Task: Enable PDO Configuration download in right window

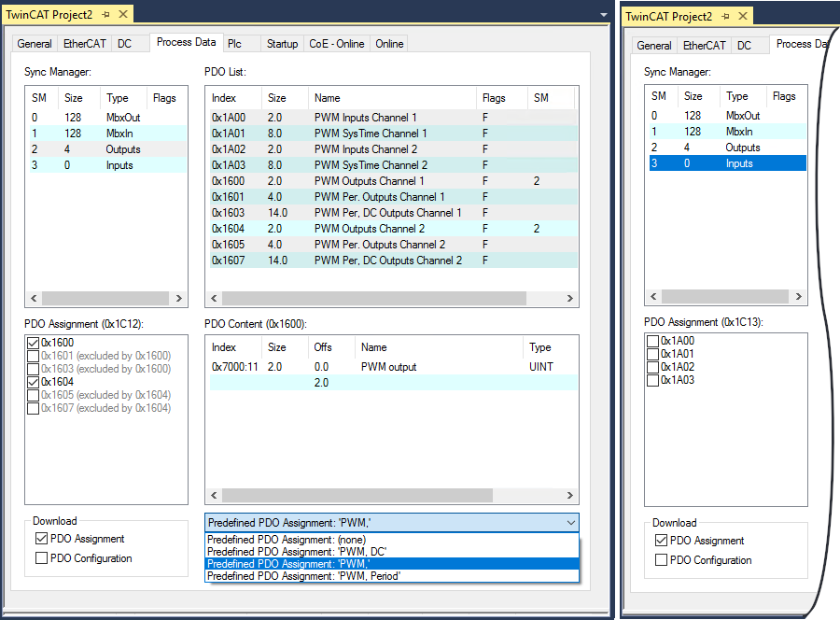Action: click(x=661, y=560)
